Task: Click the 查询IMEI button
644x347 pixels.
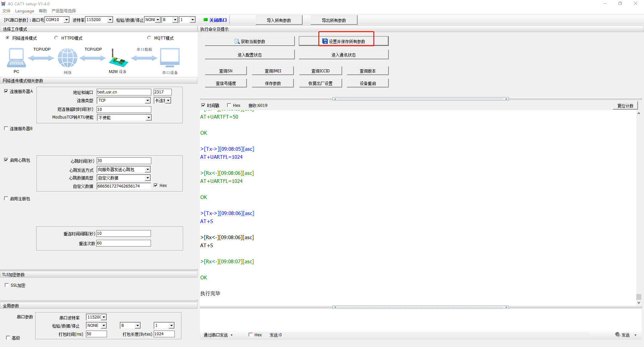Action: pyautogui.click(x=273, y=71)
